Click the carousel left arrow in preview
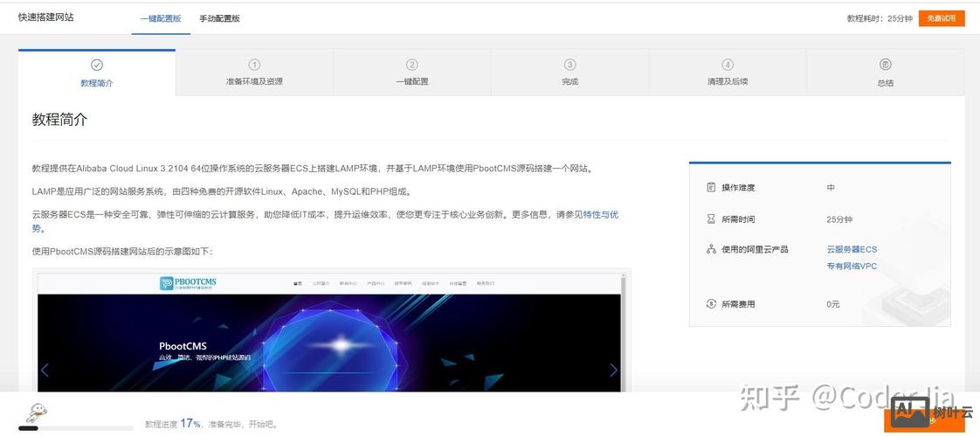Viewport: 980px width, 437px height. point(45,370)
